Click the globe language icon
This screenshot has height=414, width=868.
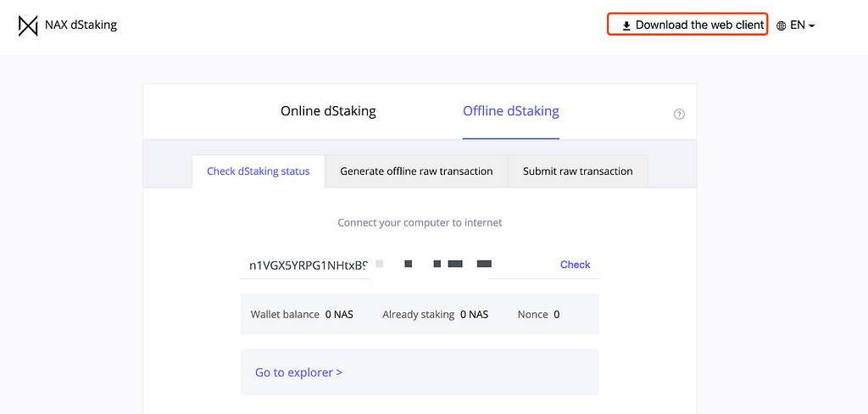pyautogui.click(x=781, y=25)
